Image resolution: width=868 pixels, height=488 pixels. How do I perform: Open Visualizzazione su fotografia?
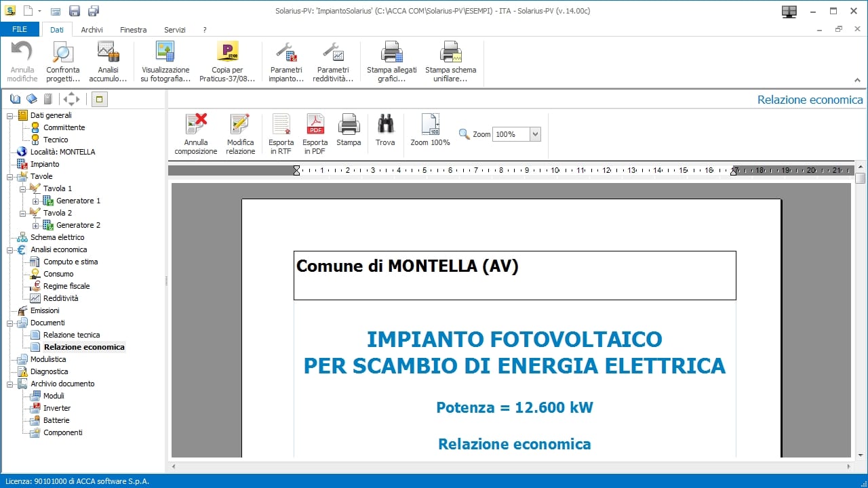pyautogui.click(x=163, y=61)
